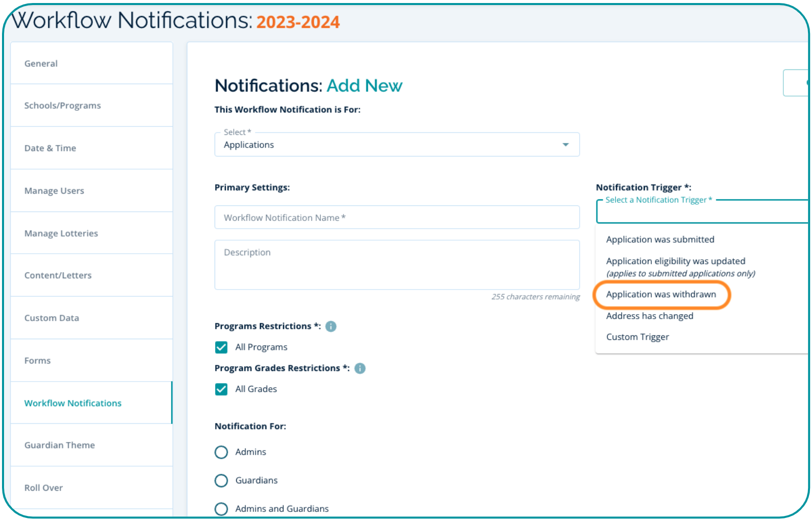Choose 'Application was withdrawn' trigger option
Image resolution: width=812 pixels, height=521 pixels.
[x=661, y=294]
